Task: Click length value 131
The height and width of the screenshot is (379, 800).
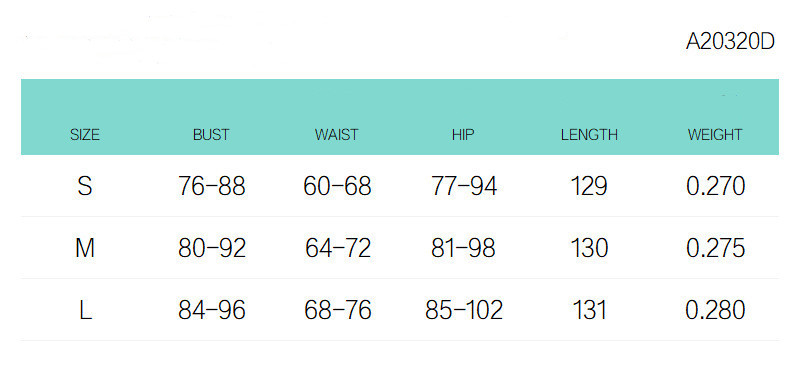Action: 589,310
